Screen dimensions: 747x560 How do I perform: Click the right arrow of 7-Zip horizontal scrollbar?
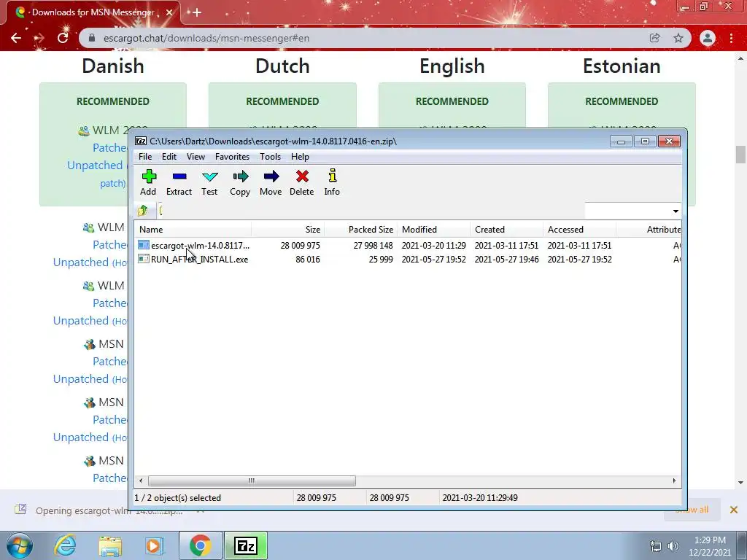pos(674,481)
